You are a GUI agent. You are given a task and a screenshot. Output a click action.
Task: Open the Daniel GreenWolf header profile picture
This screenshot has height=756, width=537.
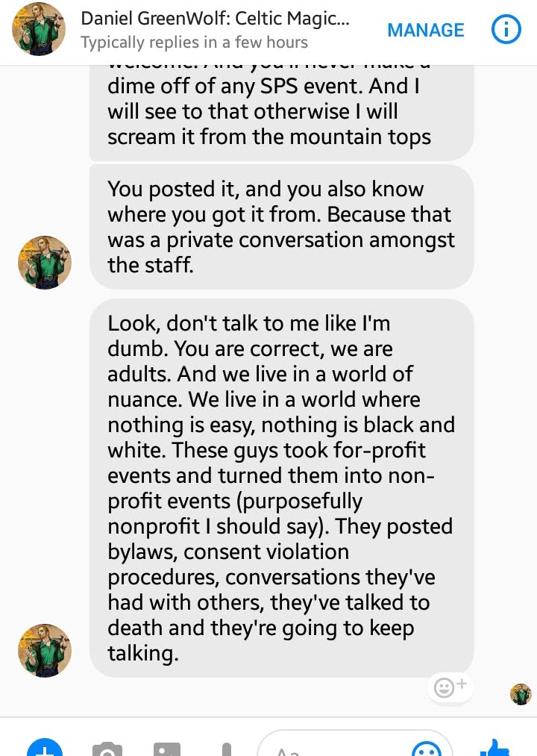[x=39, y=29]
